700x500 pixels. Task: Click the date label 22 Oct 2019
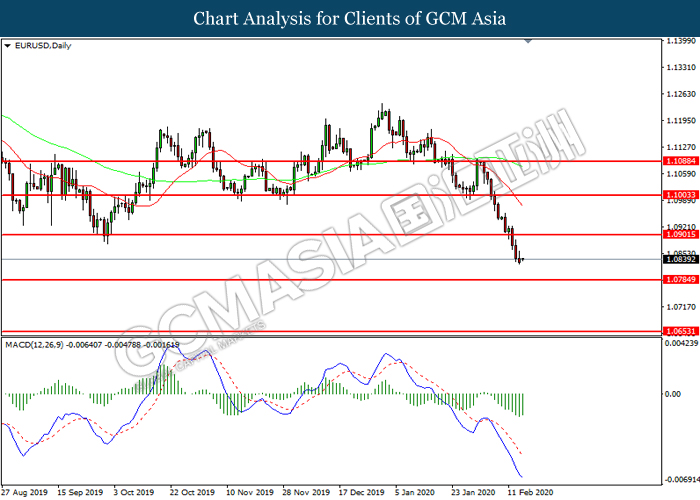coord(192,492)
